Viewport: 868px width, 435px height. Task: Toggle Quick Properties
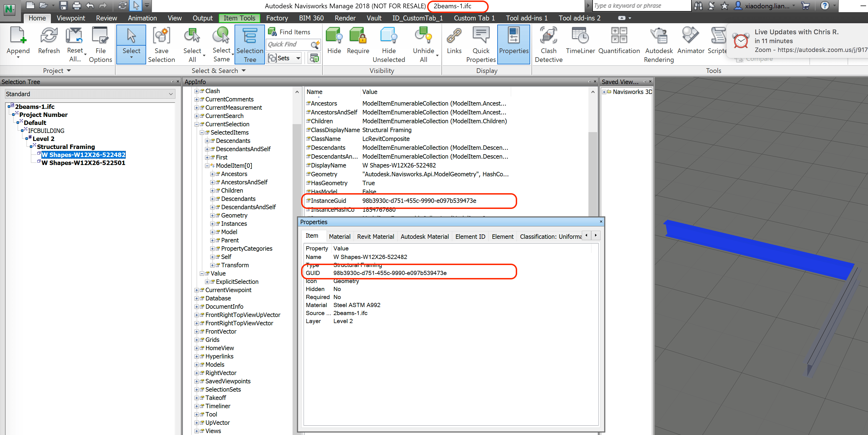click(x=481, y=35)
